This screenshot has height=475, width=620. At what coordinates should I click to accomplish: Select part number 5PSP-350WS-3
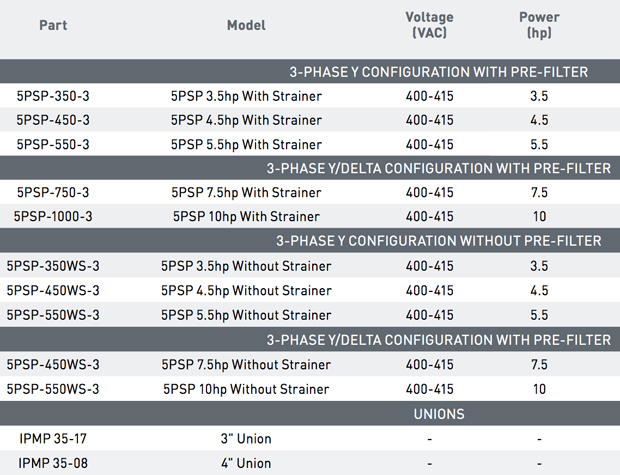coord(53,266)
